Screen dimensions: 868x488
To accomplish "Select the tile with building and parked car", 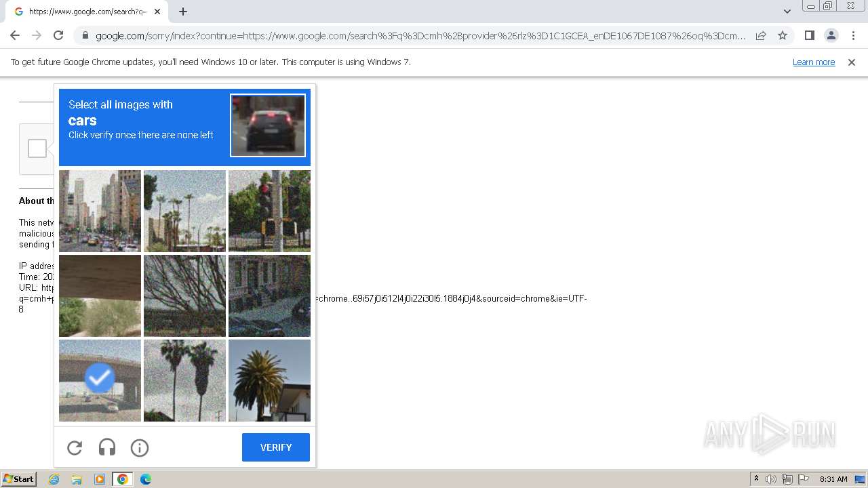I will [269, 296].
